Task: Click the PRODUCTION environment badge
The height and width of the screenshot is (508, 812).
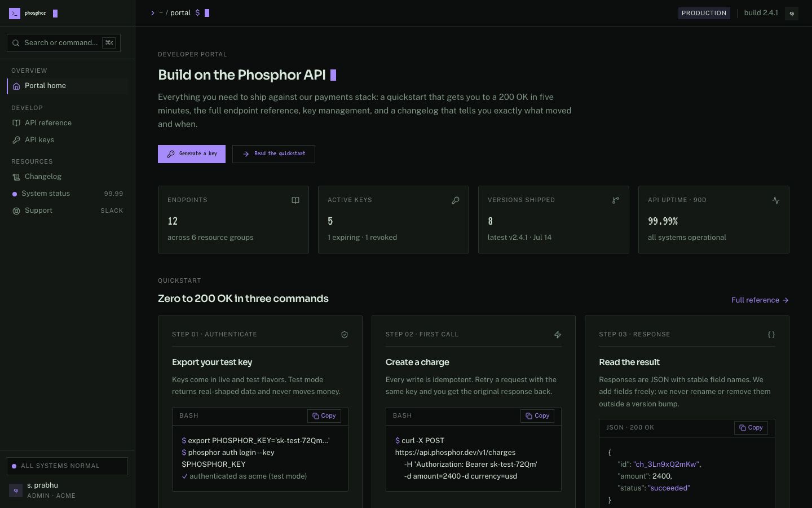Action: tap(704, 13)
